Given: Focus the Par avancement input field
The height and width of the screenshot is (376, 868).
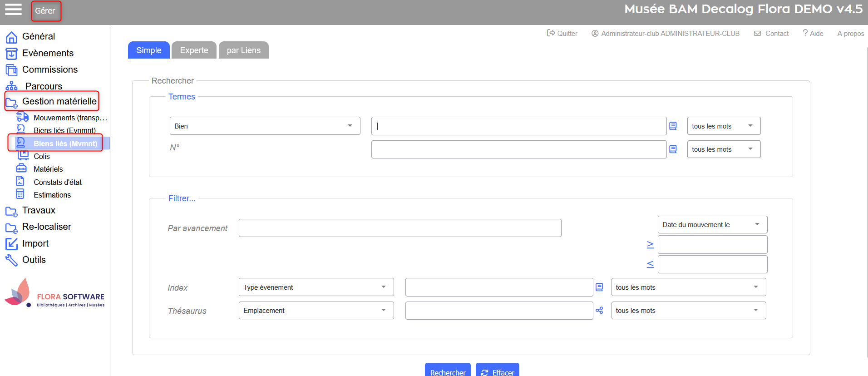Looking at the screenshot, I should tap(399, 228).
